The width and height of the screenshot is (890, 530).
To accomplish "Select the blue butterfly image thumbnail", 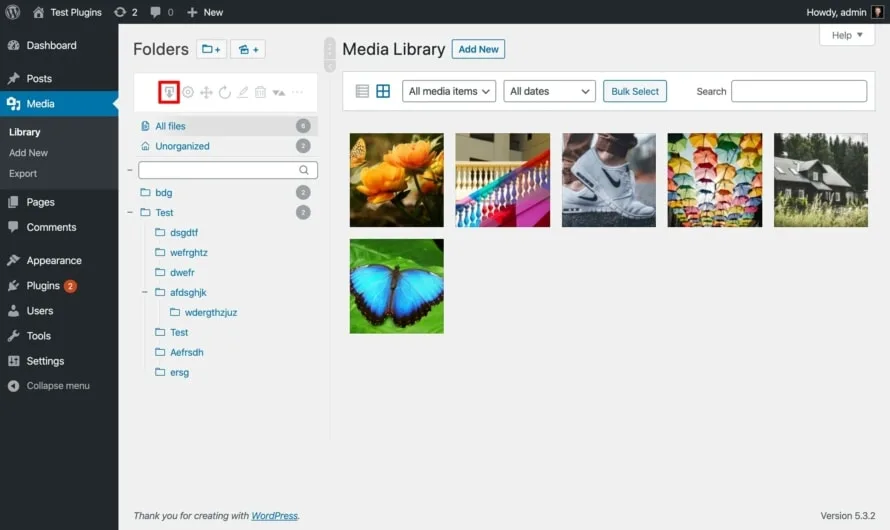I will (396, 286).
